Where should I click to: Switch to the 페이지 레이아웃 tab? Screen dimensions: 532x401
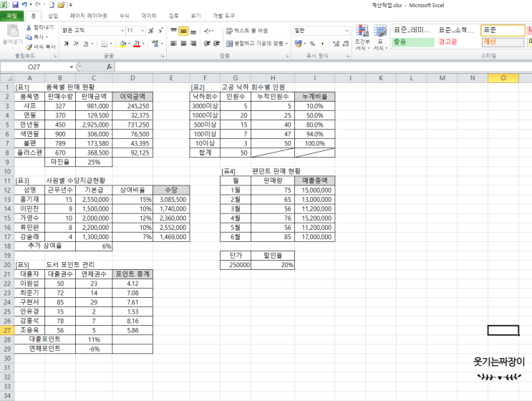(x=89, y=16)
